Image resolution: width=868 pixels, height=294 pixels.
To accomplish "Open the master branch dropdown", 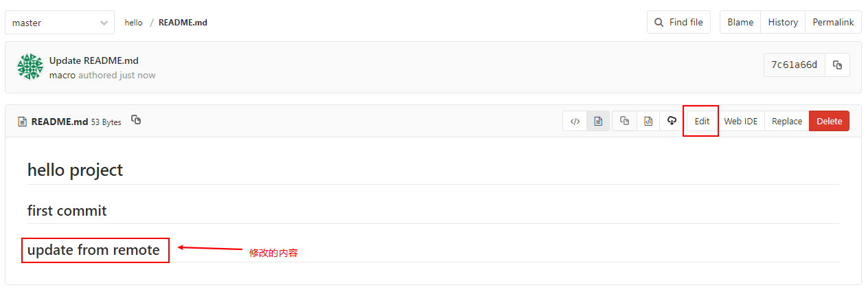I will click(60, 23).
